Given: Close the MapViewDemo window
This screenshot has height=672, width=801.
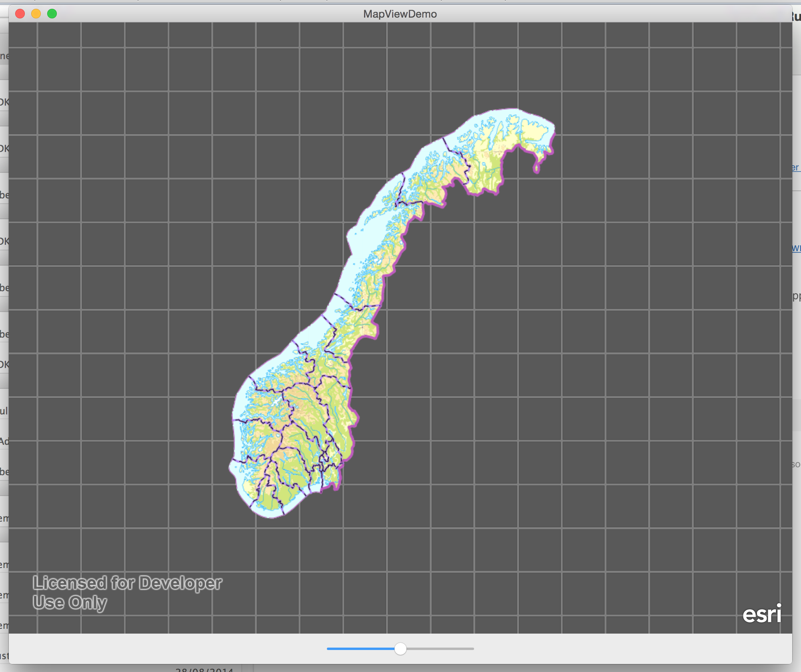Looking at the screenshot, I should 20,14.
